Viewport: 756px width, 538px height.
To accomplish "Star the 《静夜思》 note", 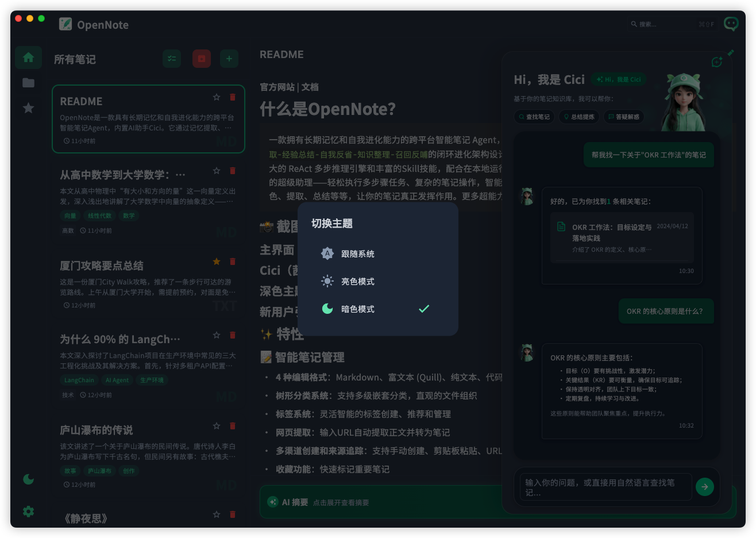I will coord(217,514).
